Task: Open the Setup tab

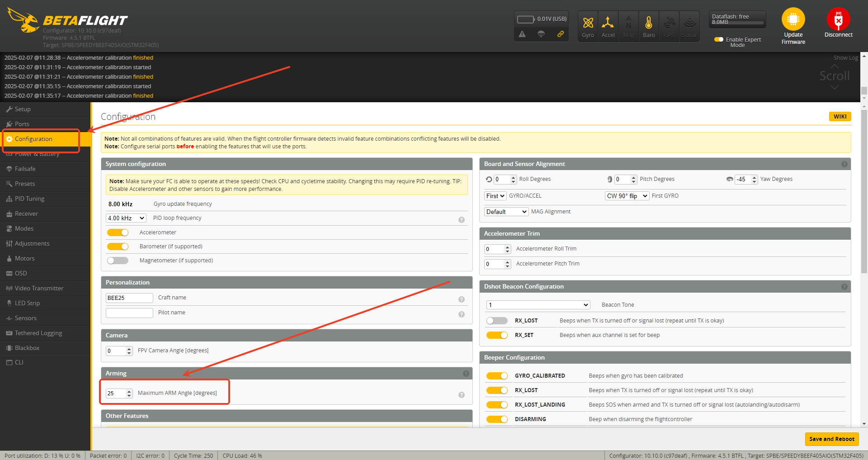Action: 45,109
